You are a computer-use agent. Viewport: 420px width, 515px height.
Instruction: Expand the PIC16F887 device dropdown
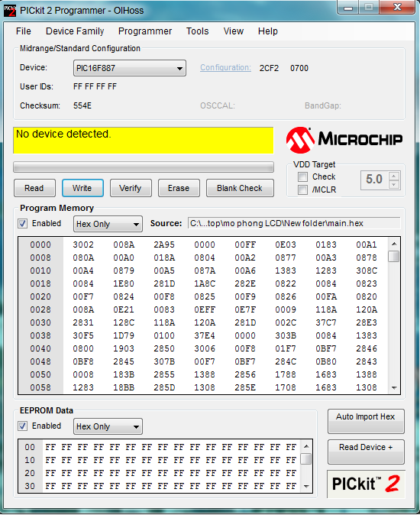pos(130,68)
